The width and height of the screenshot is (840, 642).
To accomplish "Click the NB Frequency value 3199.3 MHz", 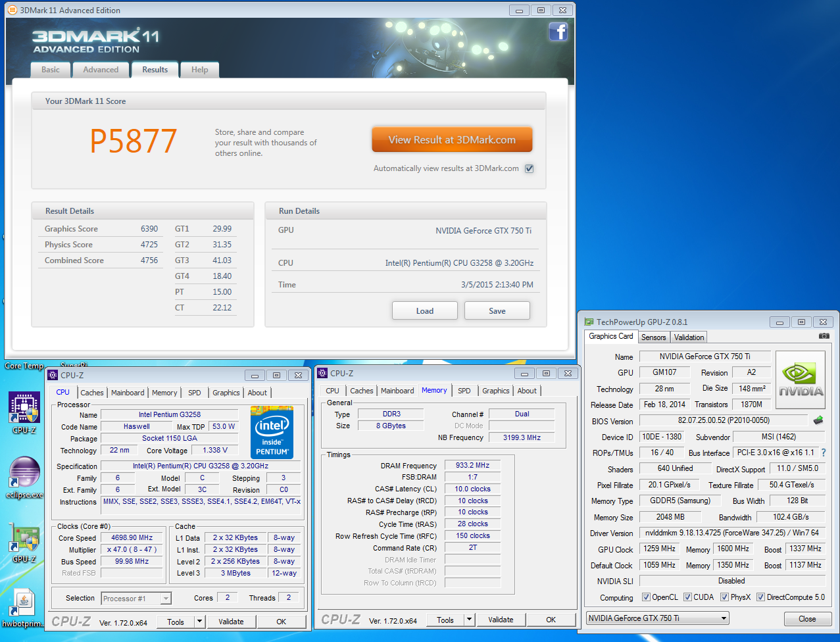I will click(522, 437).
